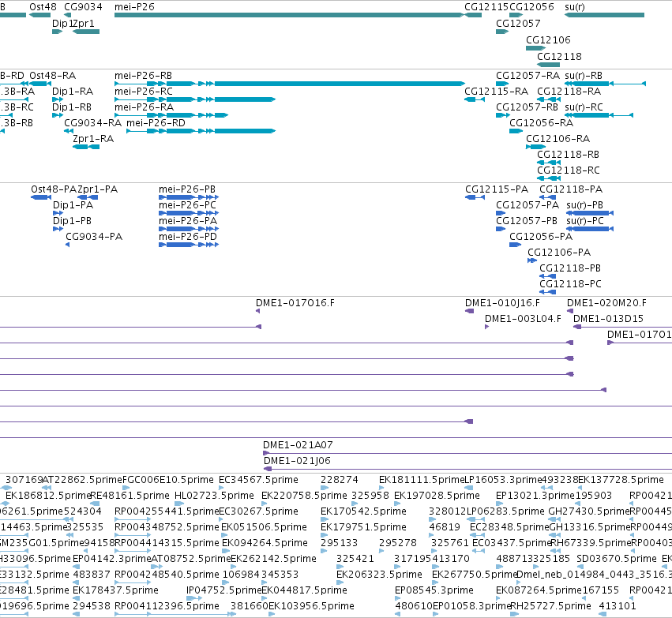Select the EC03437.5prime EST label
Screen dimensions: 672x618
511,543
